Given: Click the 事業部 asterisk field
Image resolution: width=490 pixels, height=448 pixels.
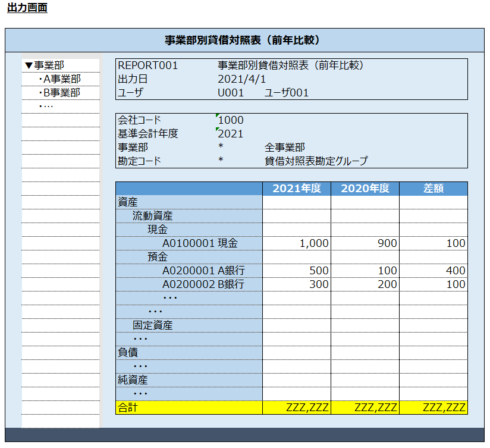Looking at the screenshot, I should click(x=221, y=148).
